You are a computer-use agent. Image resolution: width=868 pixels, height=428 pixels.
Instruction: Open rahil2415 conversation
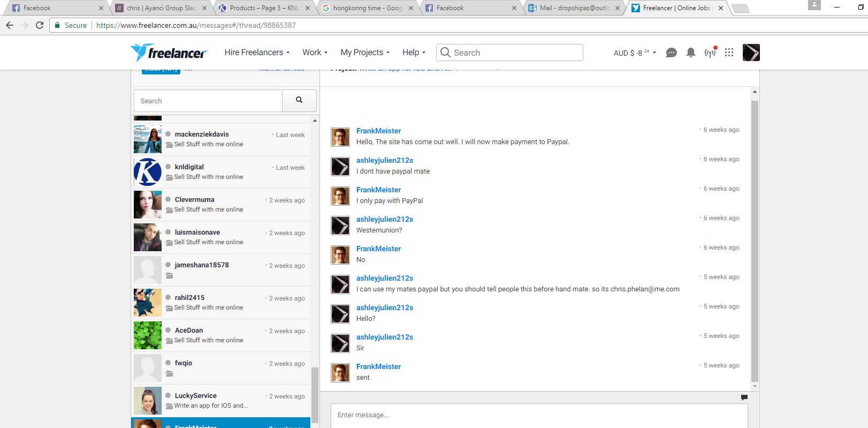tap(221, 303)
